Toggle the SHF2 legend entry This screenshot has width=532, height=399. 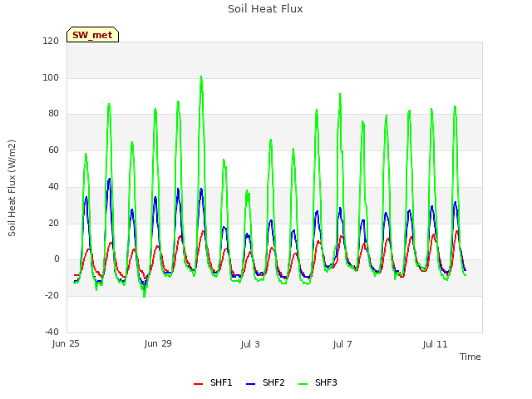[265, 382]
